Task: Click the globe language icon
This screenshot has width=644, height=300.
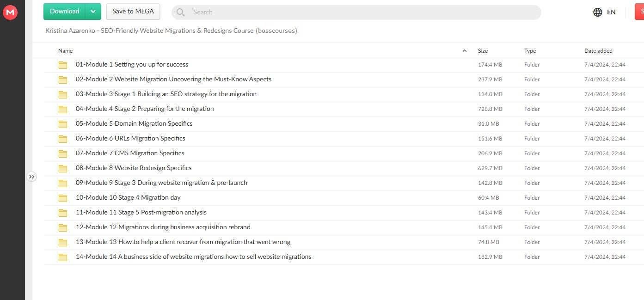Action: coord(597,12)
